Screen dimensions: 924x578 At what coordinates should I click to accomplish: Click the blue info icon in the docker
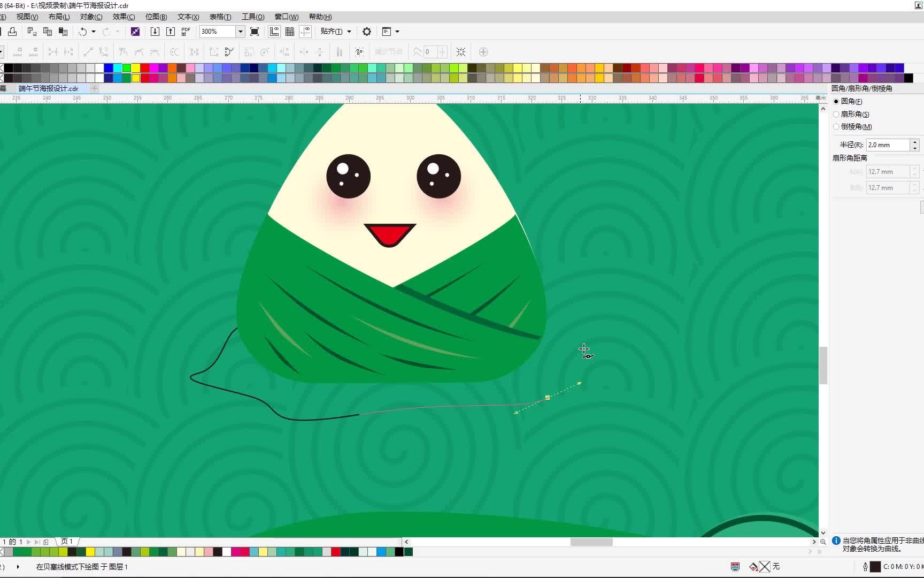[x=836, y=541]
